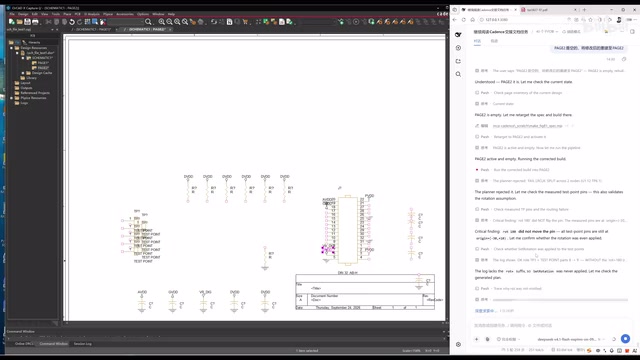The height and width of the screenshot is (360, 640).
Task: Click the make_fig01_spec.mjs file link
Action: pyautogui.click(x=527, y=126)
